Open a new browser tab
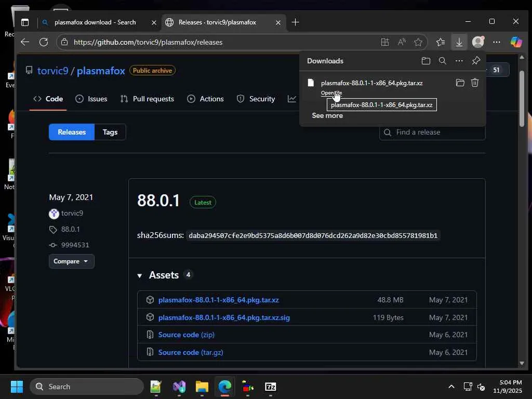 click(295, 22)
